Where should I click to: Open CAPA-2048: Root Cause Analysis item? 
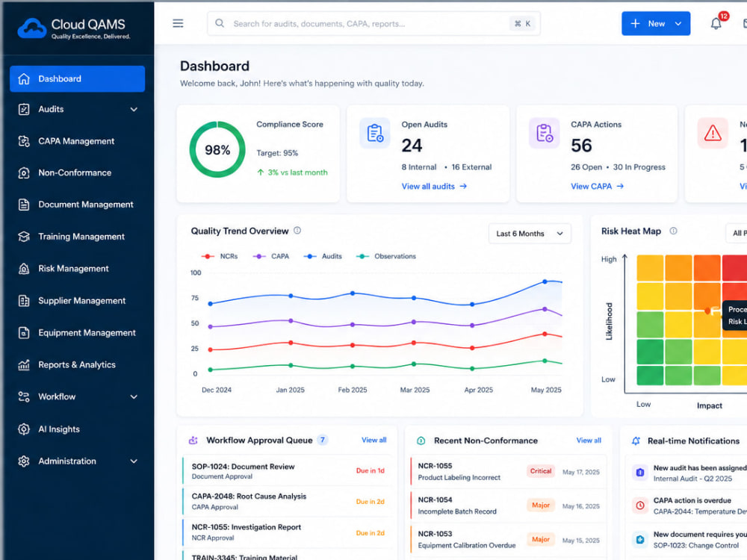click(286, 502)
